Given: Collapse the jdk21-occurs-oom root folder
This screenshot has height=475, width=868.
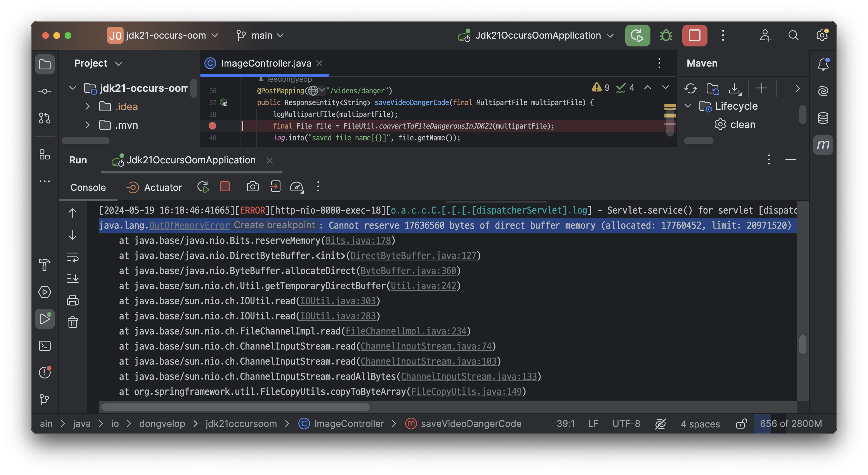Looking at the screenshot, I should point(72,88).
